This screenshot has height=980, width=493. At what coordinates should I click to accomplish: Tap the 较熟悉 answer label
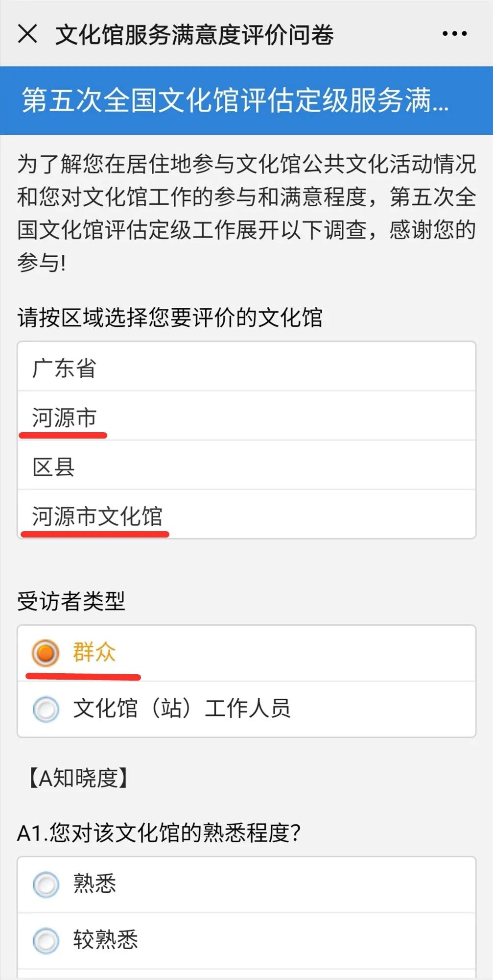106,940
